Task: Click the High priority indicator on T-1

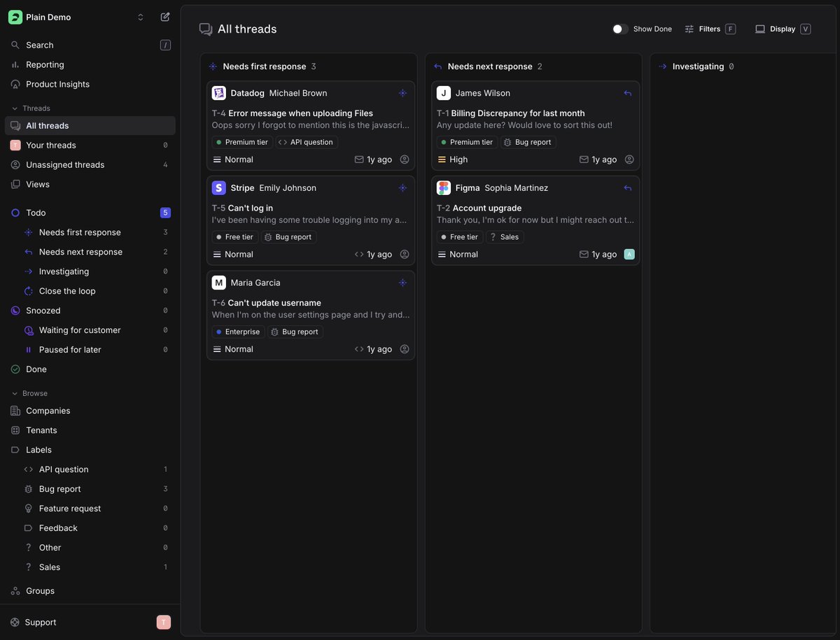Action: click(x=453, y=159)
